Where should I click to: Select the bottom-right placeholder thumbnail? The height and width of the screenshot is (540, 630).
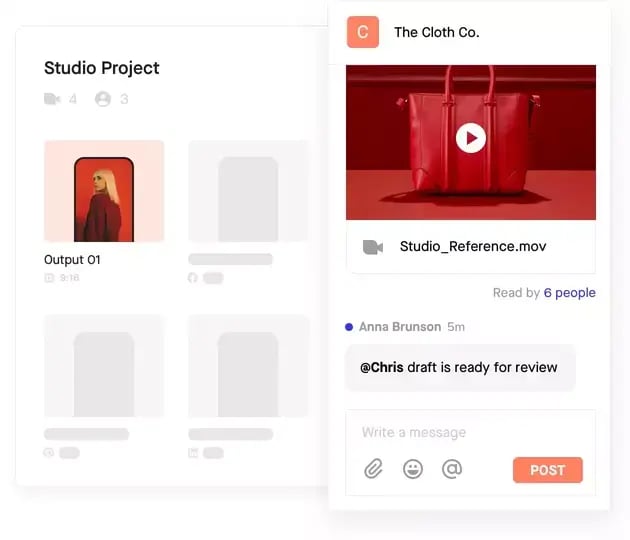[x=248, y=365]
